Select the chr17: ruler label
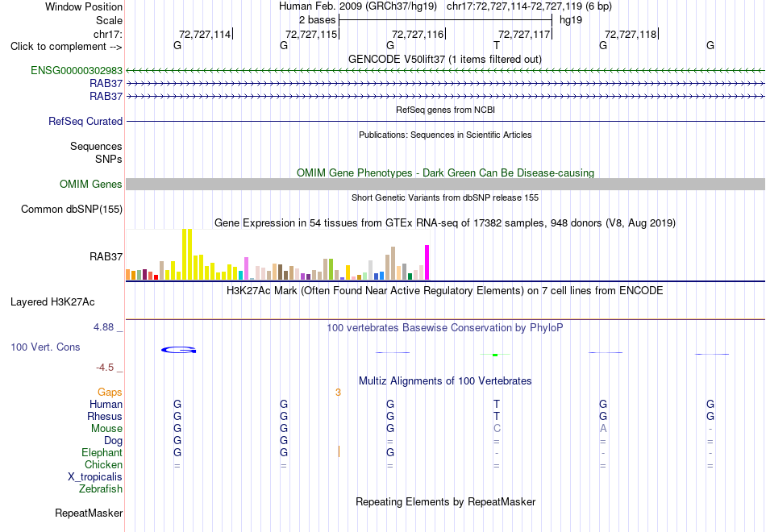 click(108, 34)
